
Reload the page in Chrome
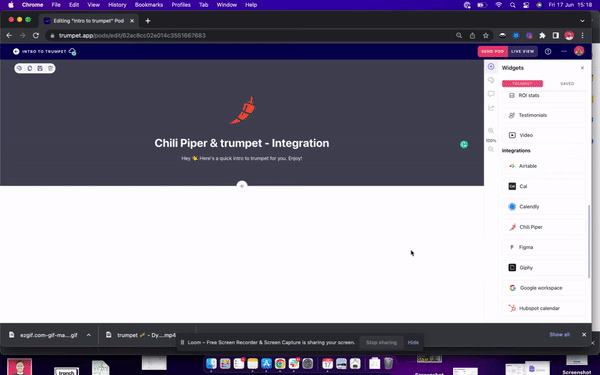click(x=36, y=35)
